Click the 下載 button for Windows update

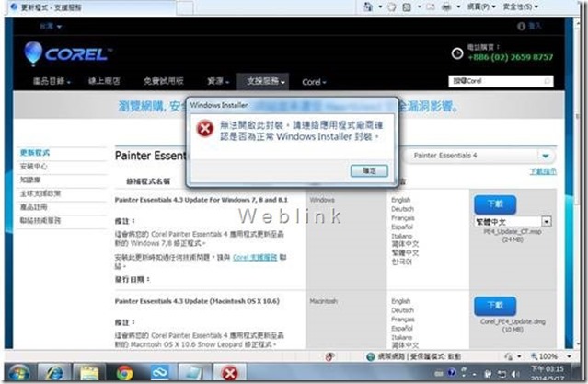pos(495,204)
